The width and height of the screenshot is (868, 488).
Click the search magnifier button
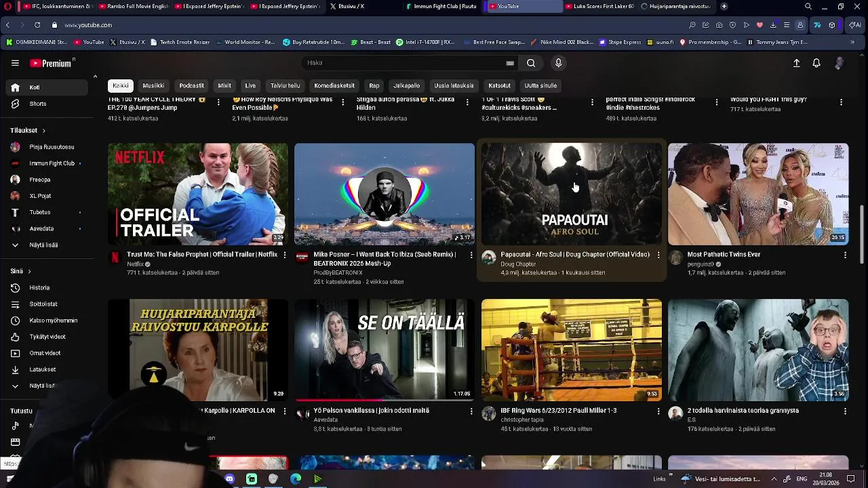coord(531,63)
